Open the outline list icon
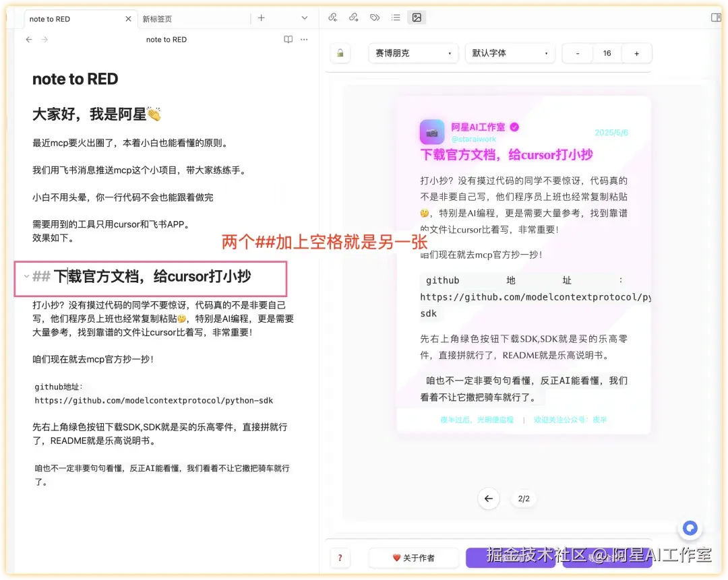Viewport: 728px width, 580px height. (x=396, y=18)
